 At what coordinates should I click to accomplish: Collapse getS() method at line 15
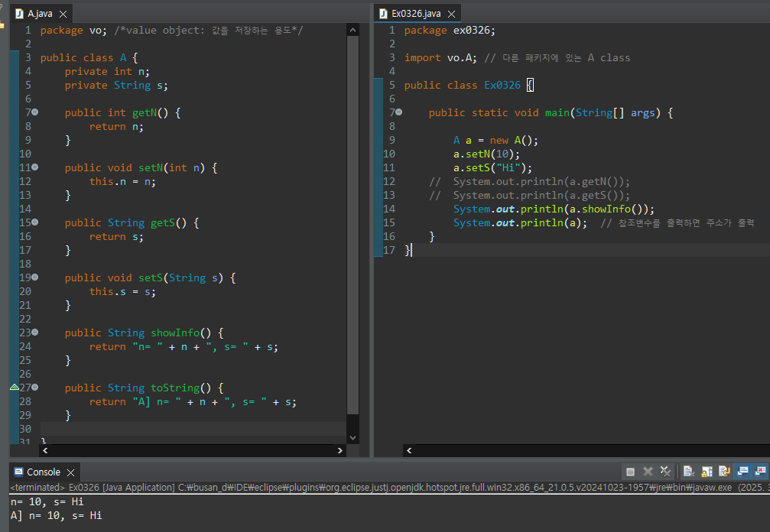tap(35, 222)
